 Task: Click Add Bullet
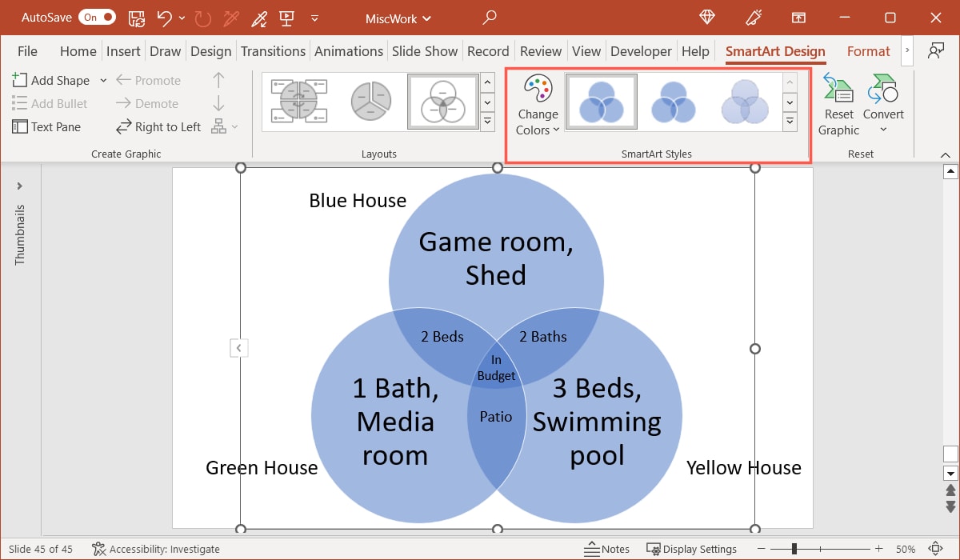pos(50,103)
